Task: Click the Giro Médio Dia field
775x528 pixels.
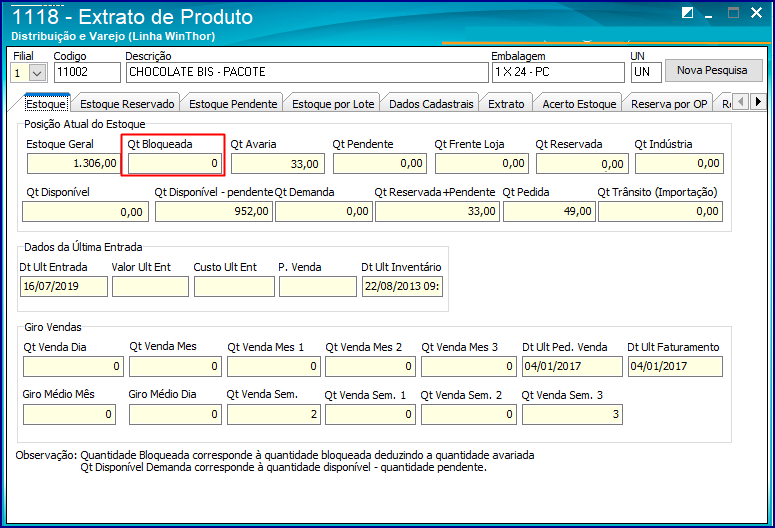Action: [x=175, y=415]
